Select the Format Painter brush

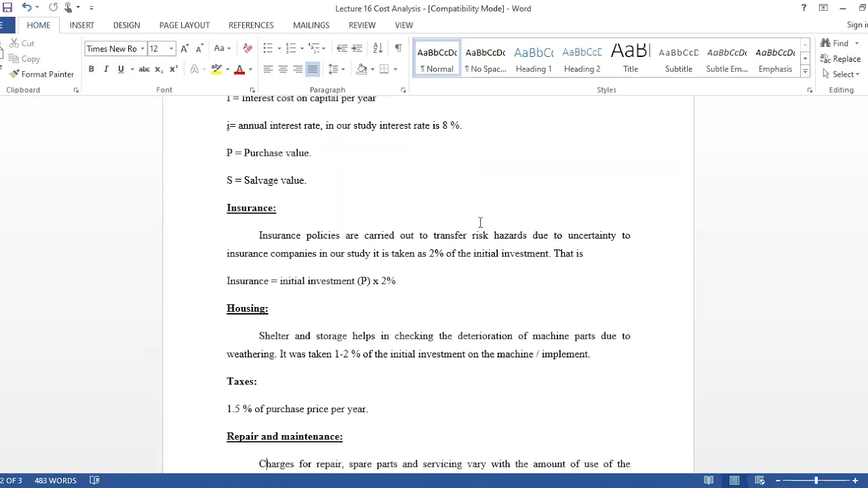pos(41,74)
